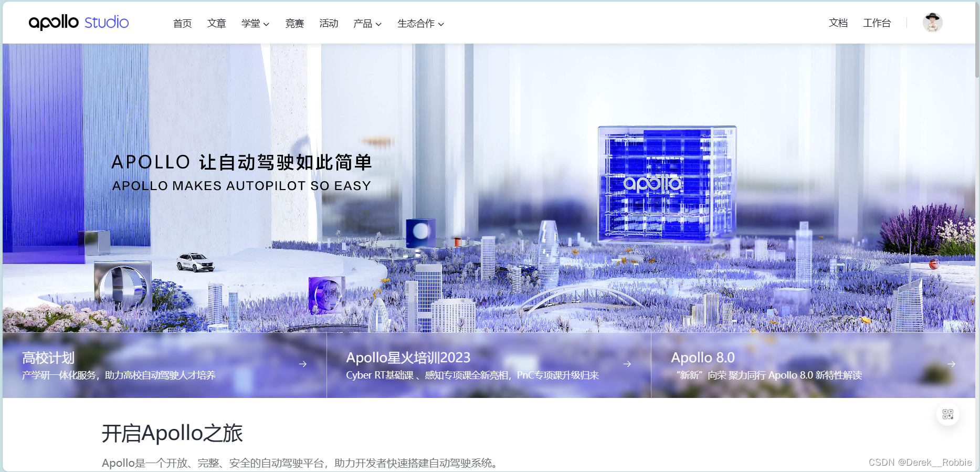Go to the 文章 articles page

click(x=216, y=24)
